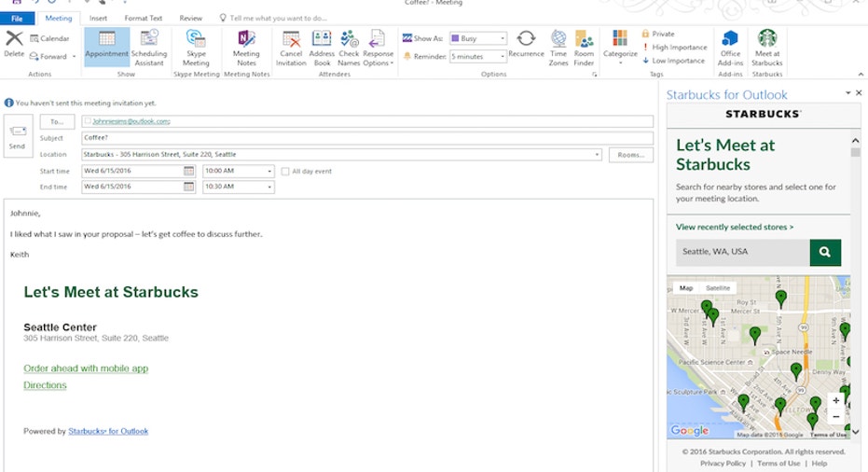Screen dimensions: 868x472
Task: Search Starbucks stores with the magnifier button
Action: tap(825, 252)
